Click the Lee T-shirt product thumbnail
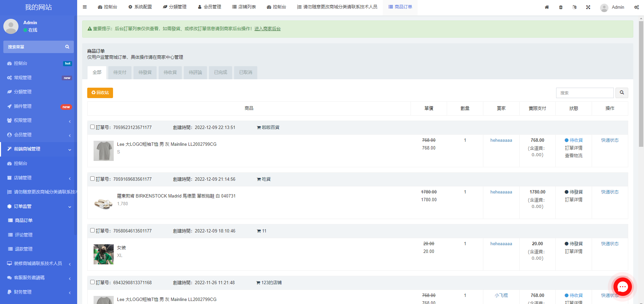644x304 pixels. [x=103, y=151]
